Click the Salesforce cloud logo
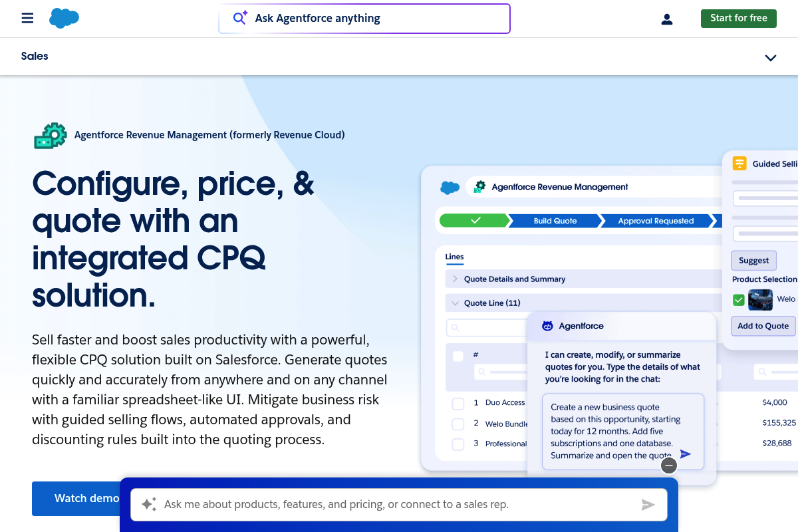 tap(64, 18)
